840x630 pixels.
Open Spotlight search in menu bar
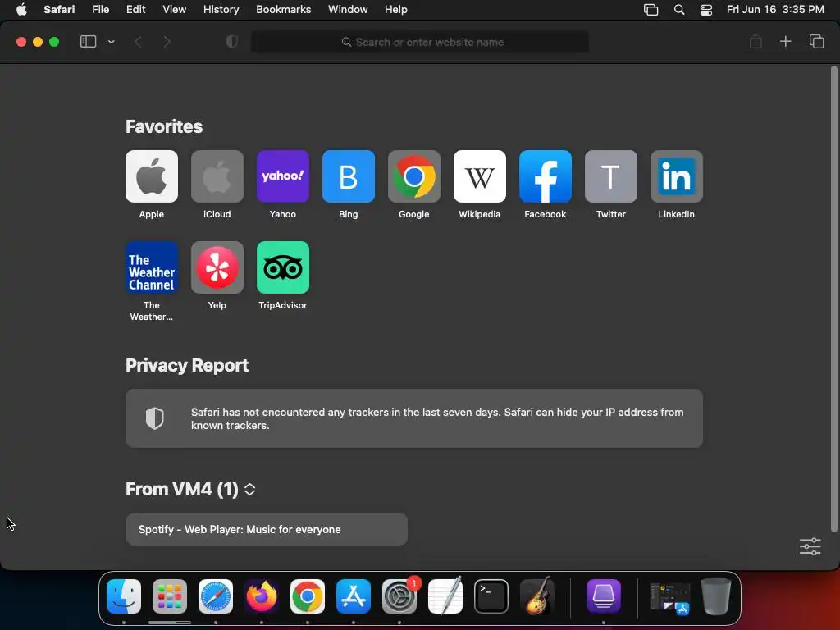click(678, 10)
